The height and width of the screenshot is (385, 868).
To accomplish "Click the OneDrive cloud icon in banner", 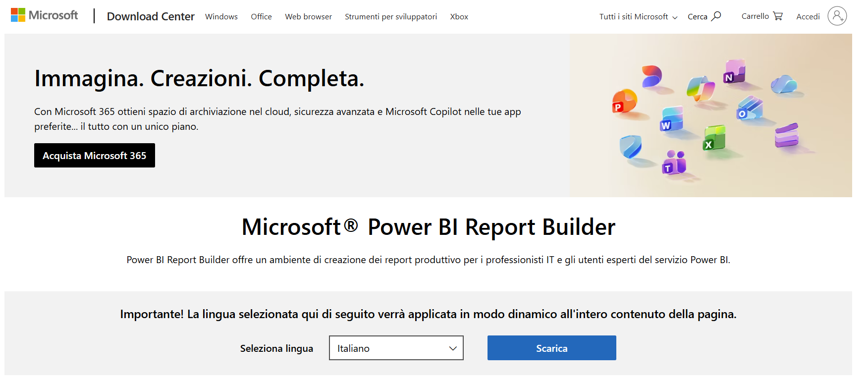I will coord(783,84).
